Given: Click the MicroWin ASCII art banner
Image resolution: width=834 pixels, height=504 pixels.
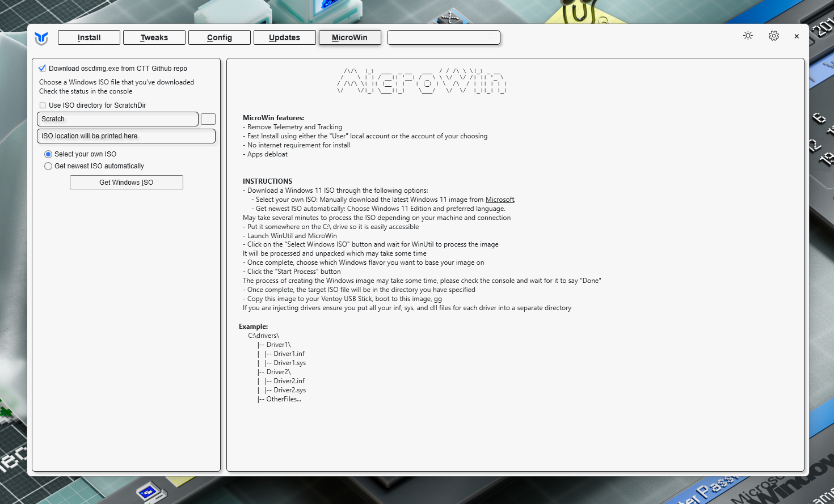Looking at the screenshot, I should 422,81.
